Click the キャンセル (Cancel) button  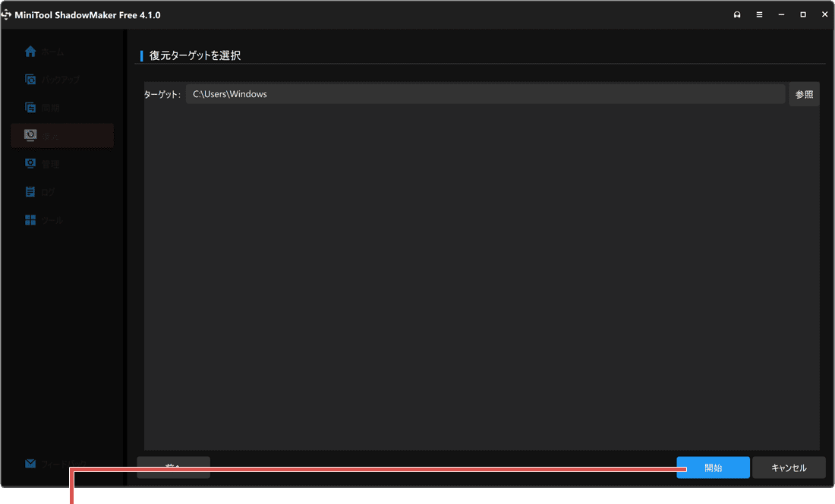789,468
